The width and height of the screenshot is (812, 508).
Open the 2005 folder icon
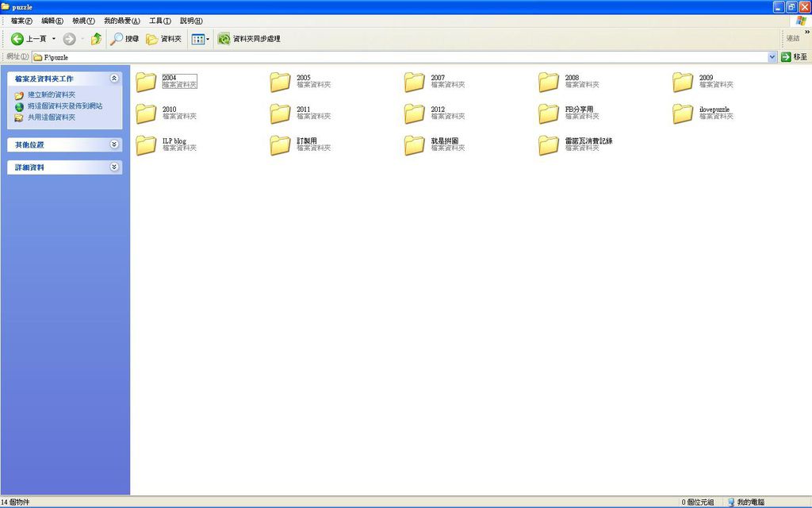(280, 82)
